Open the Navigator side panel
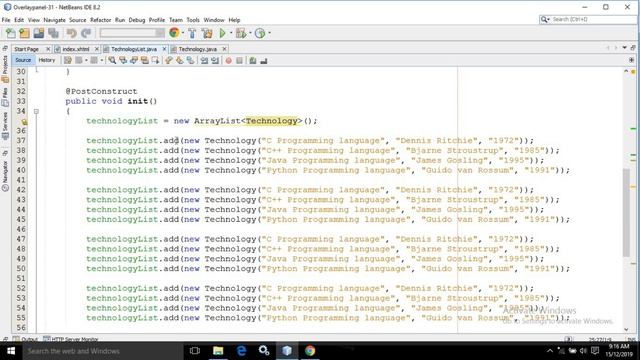The height and width of the screenshot is (360, 640). (5, 176)
